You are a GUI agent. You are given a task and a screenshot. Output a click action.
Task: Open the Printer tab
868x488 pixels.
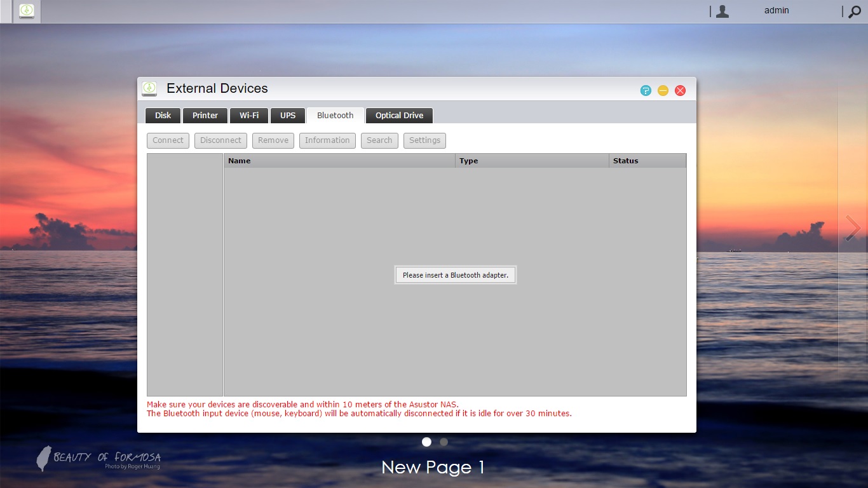(205, 115)
